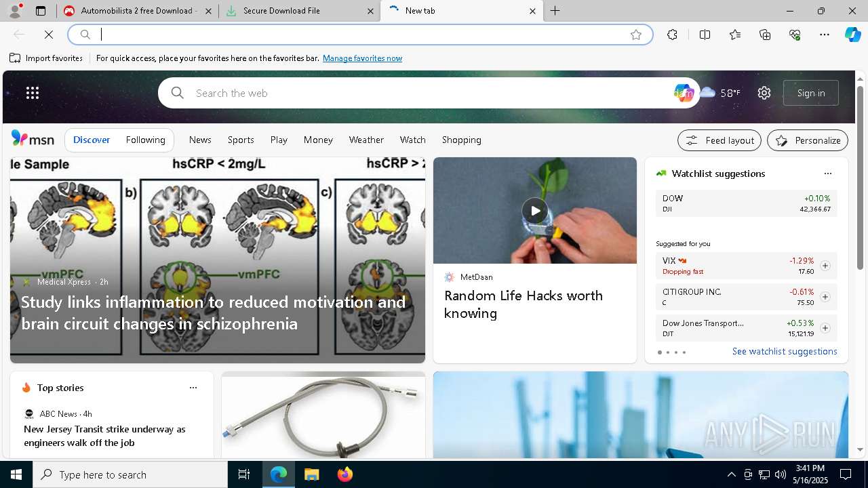Add CITIGROUP INC. to watchlist
This screenshot has height=488, width=868.
point(825,297)
